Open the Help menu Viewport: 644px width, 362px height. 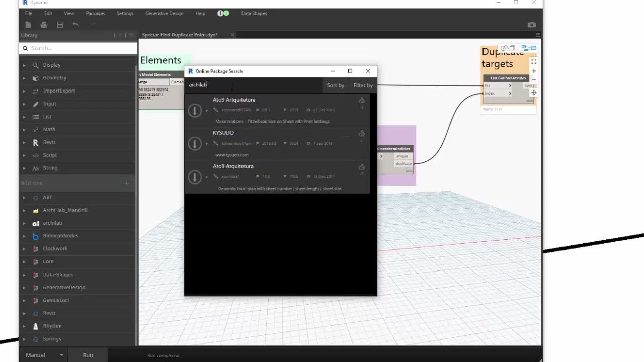click(200, 13)
